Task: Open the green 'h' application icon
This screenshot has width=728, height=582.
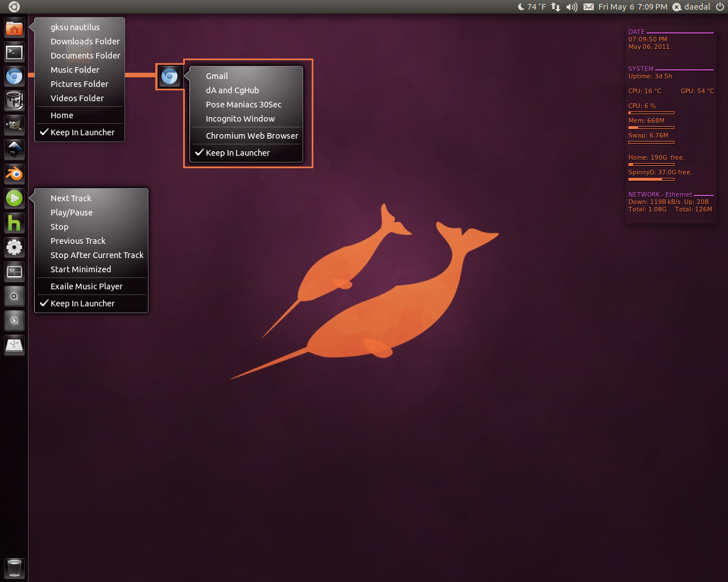Action: coord(14,223)
